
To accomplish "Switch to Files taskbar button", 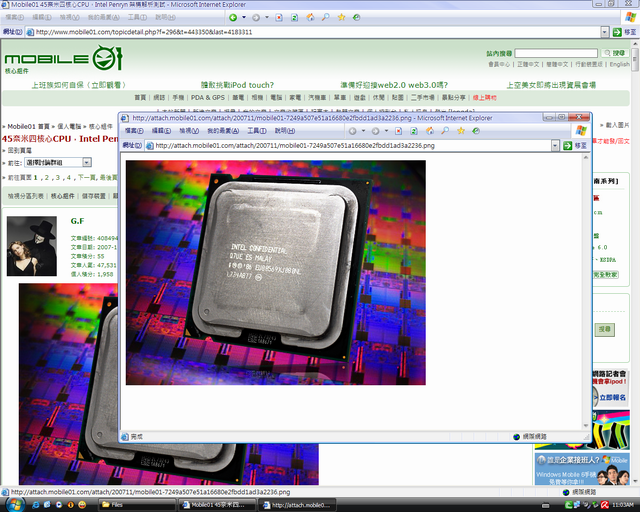I will click(137, 505).
